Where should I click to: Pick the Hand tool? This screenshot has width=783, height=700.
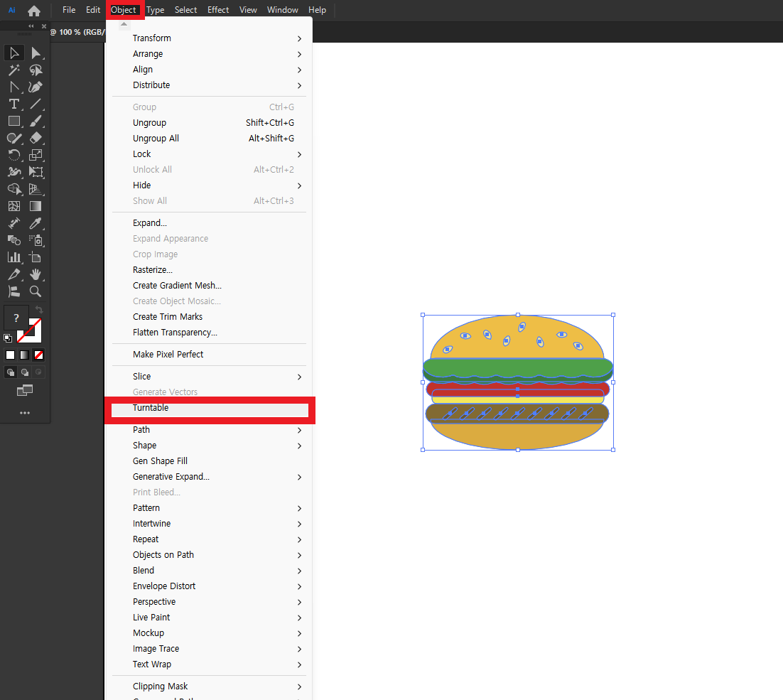36,274
